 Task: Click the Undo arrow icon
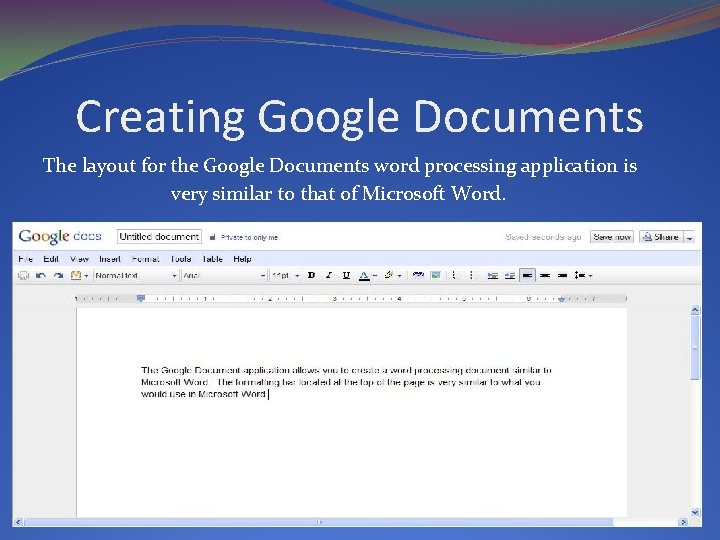tap(41, 276)
